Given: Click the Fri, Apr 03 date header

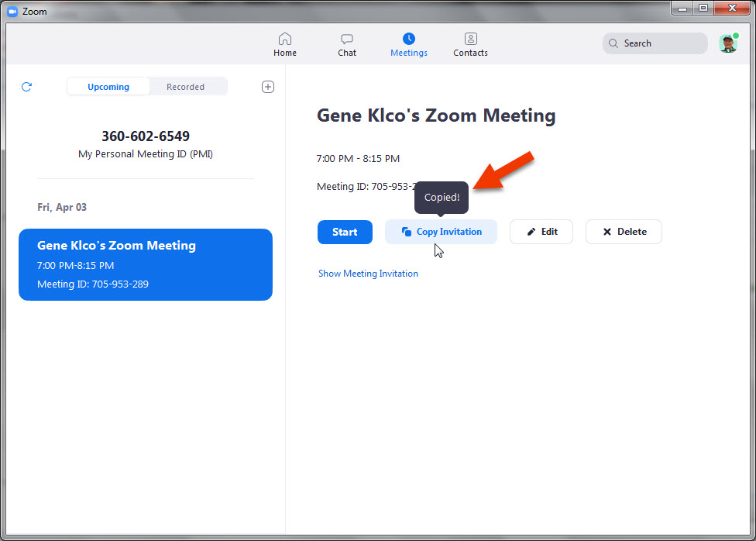Looking at the screenshot, I should [62, 208].
